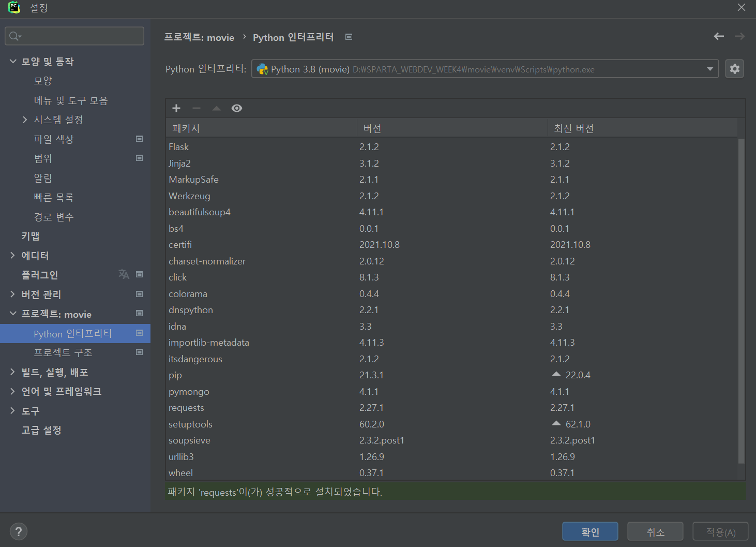This screenshot has width=756, height=547.
Task: Expand the 언어 및 프레임워크 section
Action: click(x=13, y=391)
